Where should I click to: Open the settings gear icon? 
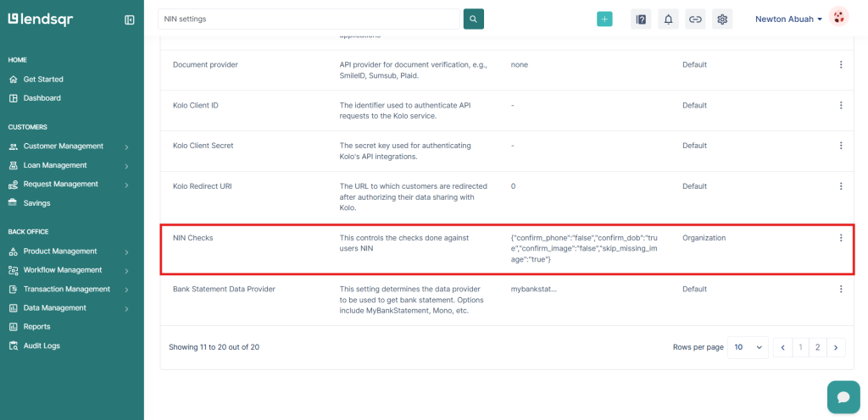pos(722,19)
